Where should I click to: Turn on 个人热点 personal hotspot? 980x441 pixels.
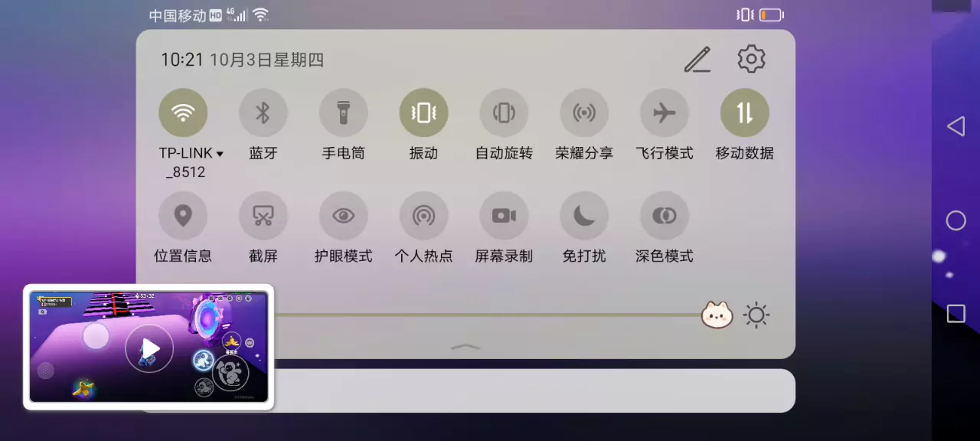423,216
